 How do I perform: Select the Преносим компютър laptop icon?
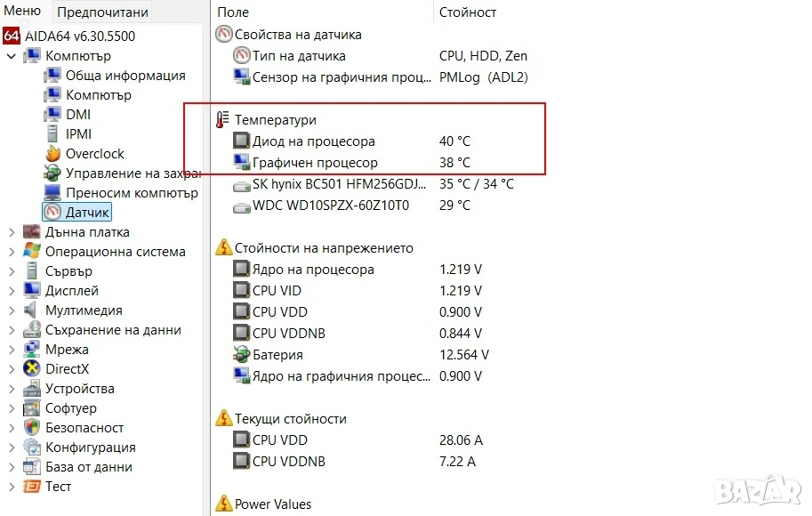(x=52, y=192)
